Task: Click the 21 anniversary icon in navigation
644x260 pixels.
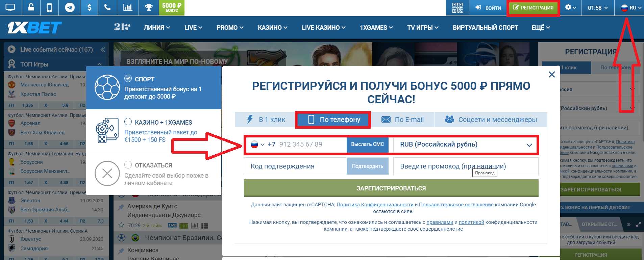Action: coord(122,27)
